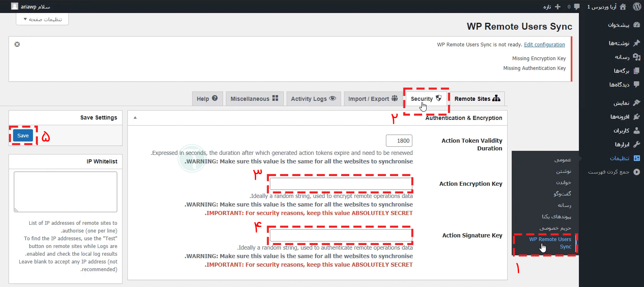The width and height of the screenshot is (644, 287).
Task: Open the عمومی settings submenu
Action: coord(563,160)
